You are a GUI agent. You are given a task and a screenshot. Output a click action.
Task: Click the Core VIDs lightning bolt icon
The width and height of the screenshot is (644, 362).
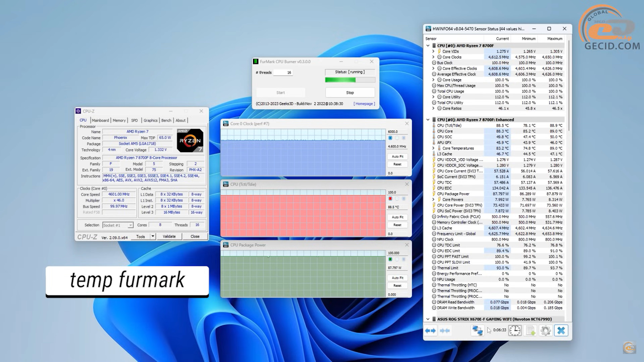click(x=439, y=51)
